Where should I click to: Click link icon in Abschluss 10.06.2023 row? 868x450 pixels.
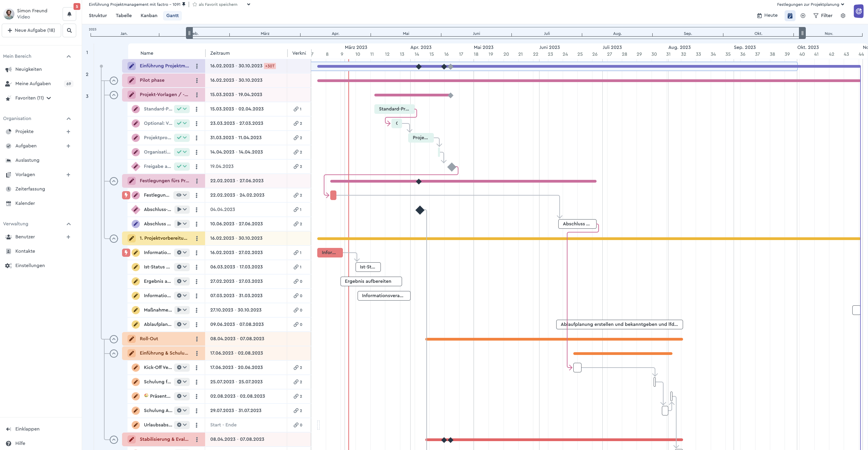[x=296, y=224]
